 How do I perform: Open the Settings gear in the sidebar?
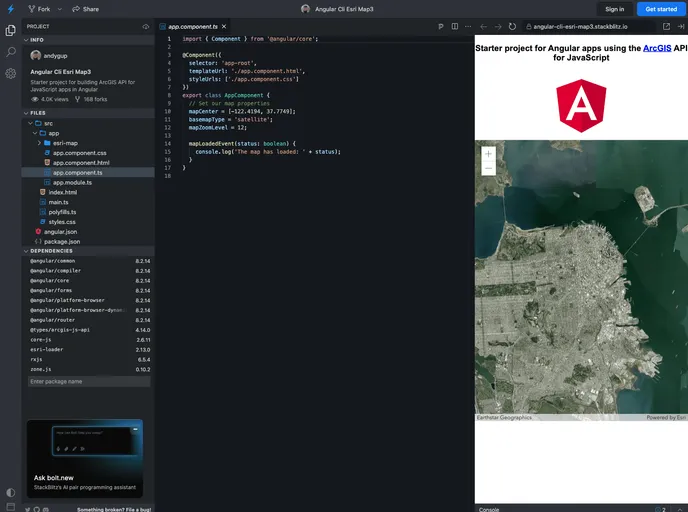point(11,73)
